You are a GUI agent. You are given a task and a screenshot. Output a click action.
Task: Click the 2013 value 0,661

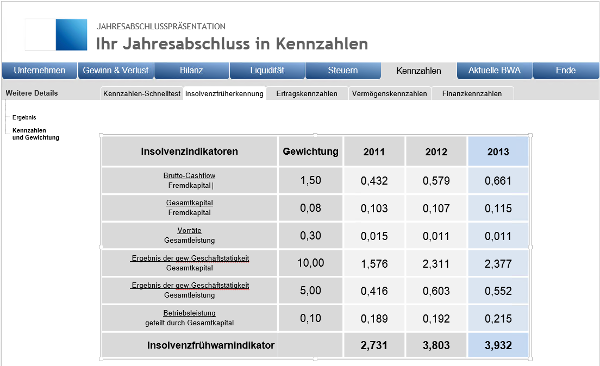pos(498,181)
